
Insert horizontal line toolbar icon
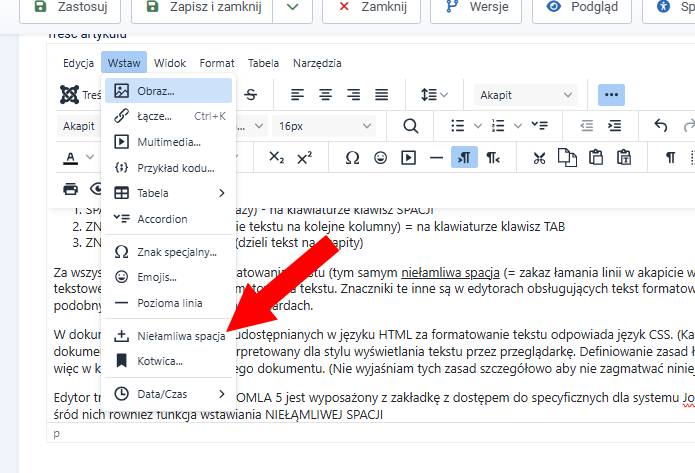pyautogui.click(x=436, y=158)
